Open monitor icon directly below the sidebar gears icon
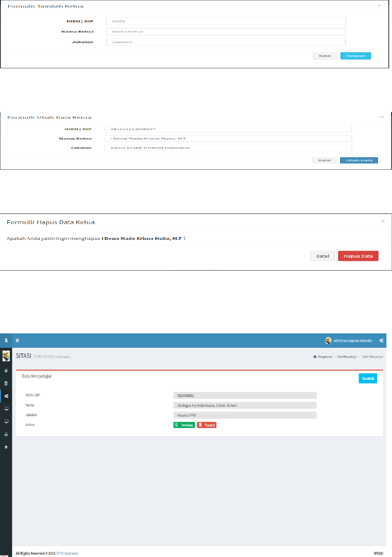This screenshot has height=557, width=392. coord(6,409)
